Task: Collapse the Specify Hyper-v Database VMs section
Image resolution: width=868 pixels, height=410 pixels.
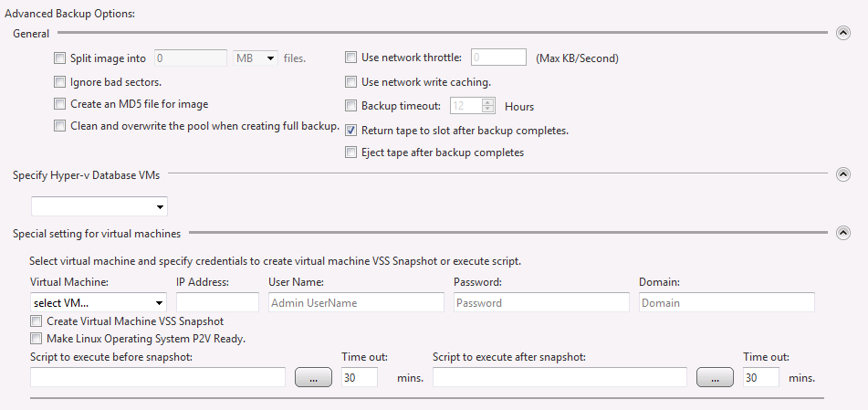Action: [842, 174]
